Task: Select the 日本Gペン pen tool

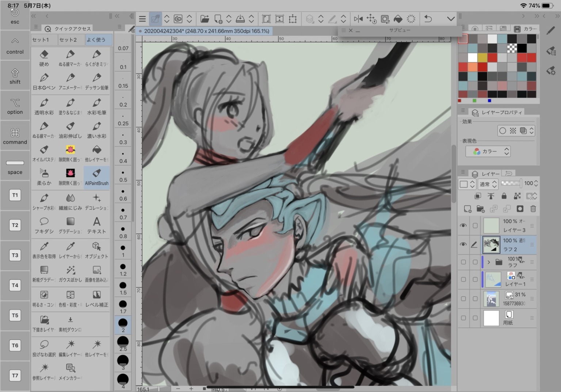Action: (x=44, y=81)
